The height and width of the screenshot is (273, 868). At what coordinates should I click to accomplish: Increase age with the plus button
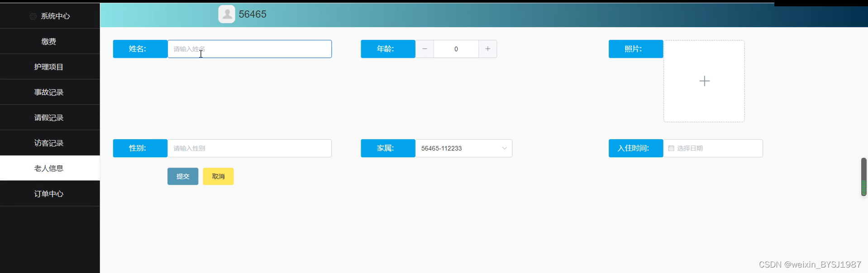click(x=487, y=49)
